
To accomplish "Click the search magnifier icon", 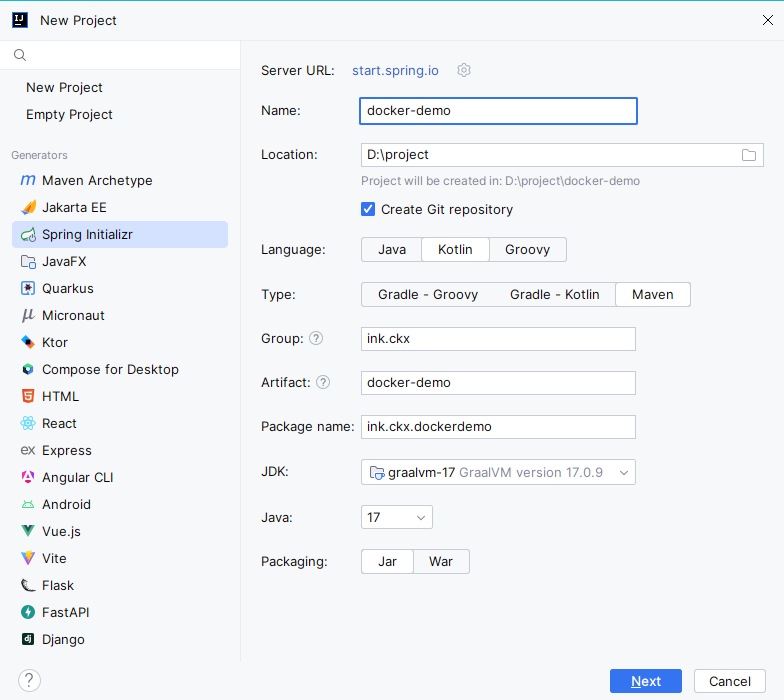I will pos(20,55).
